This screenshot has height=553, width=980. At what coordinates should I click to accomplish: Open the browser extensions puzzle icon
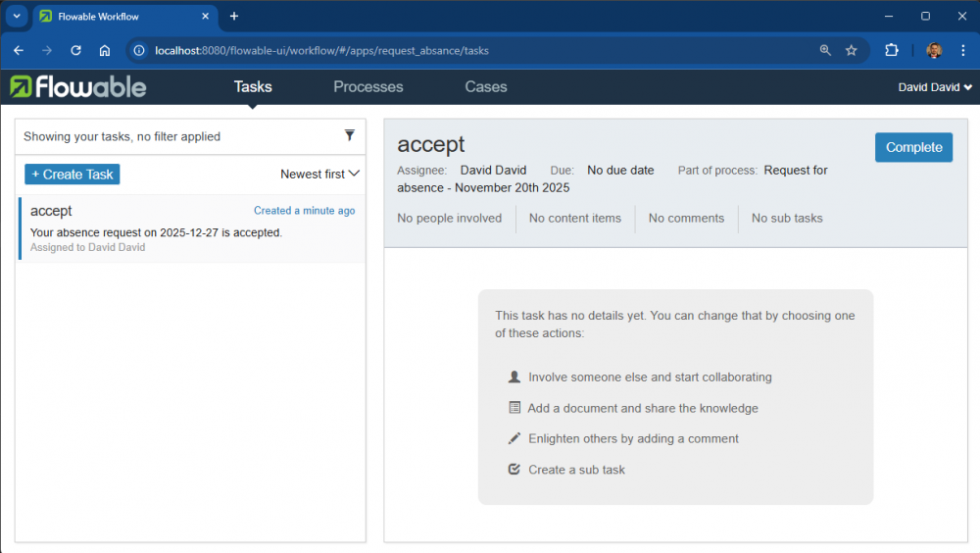point(892,50)
